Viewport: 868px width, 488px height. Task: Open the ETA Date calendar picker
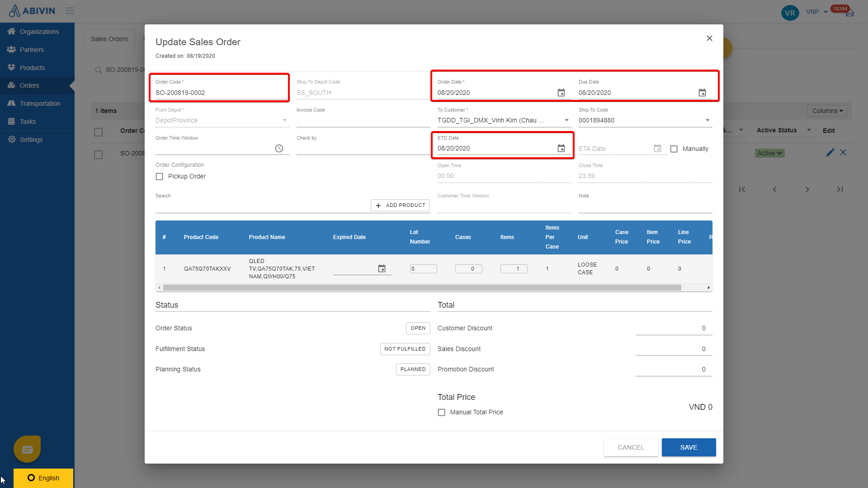click(x=657, y=148)
